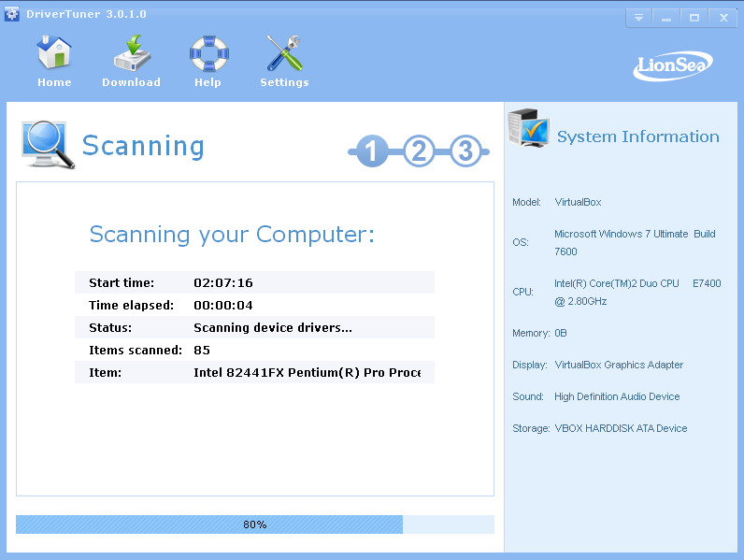Click the Download label
The height and width of the screenshot is (560, 744).
(x=132, y=82)
